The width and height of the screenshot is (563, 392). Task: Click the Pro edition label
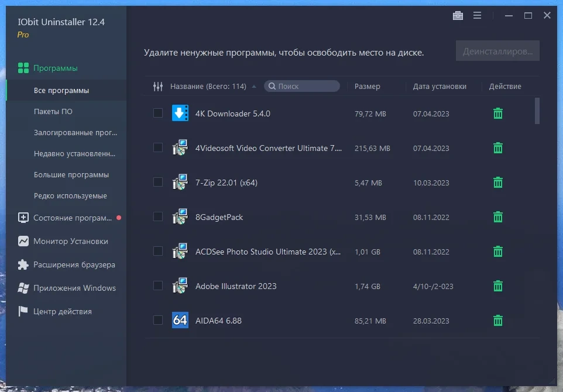point(23,35)
